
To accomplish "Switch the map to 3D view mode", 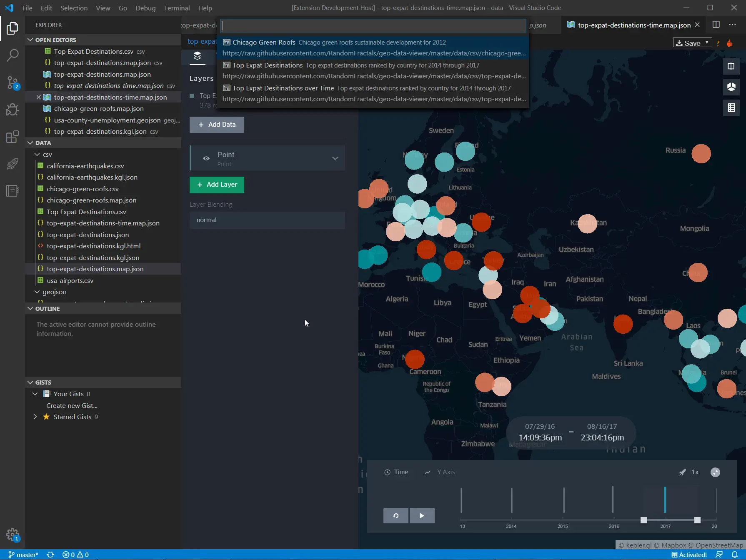I will tap(731, 87).
